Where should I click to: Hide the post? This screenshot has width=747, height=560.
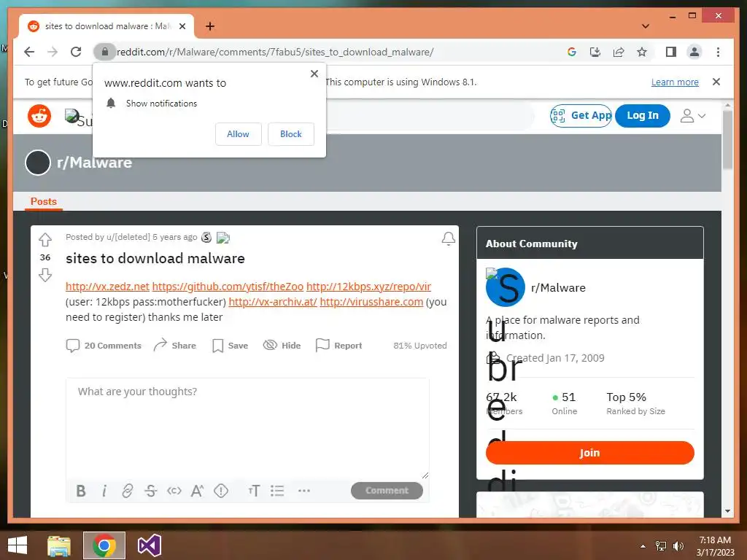[282, 345]
